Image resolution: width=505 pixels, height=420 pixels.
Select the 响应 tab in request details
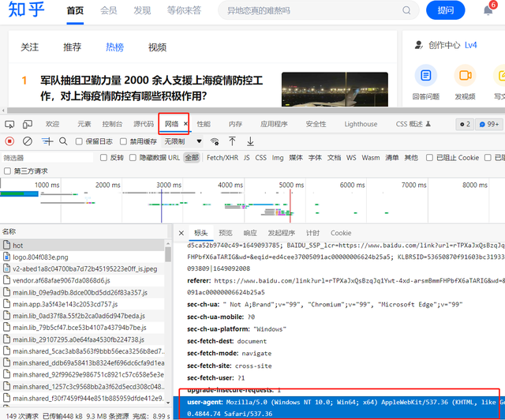250,233
